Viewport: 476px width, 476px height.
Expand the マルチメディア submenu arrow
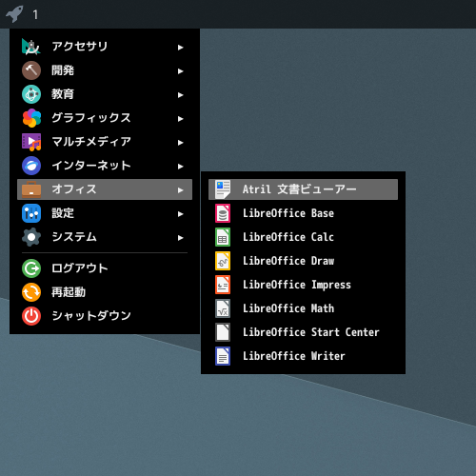[180, 143]
